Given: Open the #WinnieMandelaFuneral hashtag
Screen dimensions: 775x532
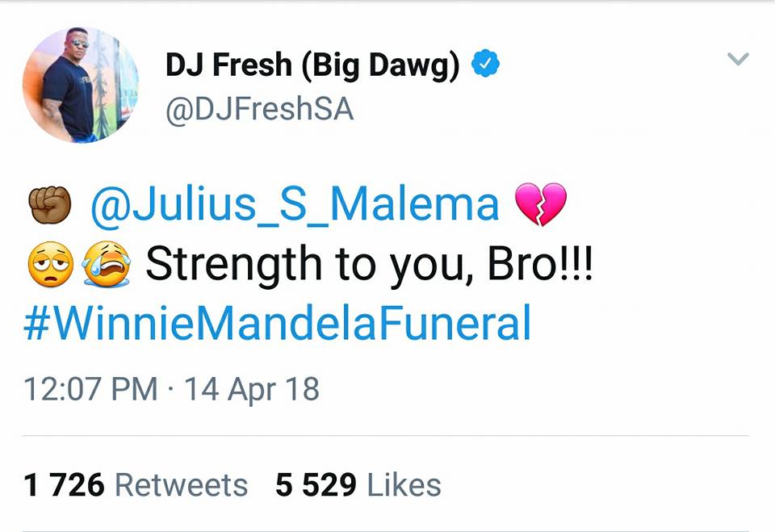Looking at the screenshot, I should [277, 323].
